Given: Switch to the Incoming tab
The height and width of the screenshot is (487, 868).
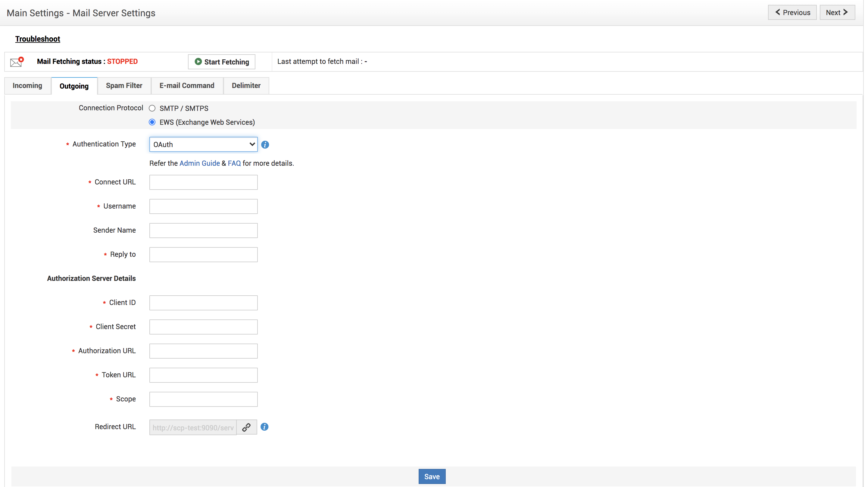Looking at the screenshot, I should click(x=27, y=86).
